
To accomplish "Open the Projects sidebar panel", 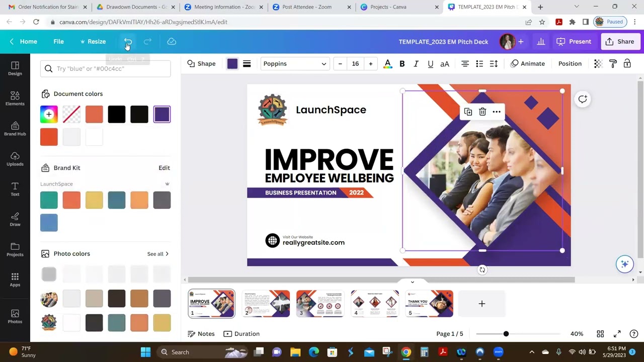I will tap(15, 249).
